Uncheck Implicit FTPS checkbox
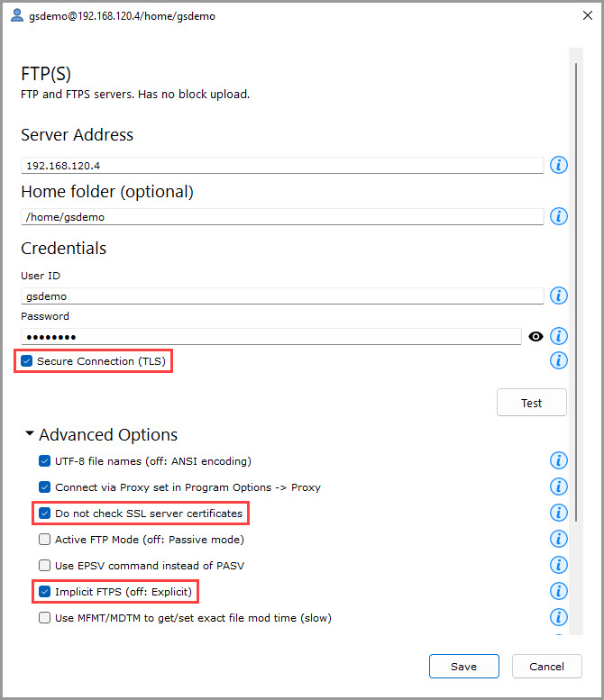The width and height of the screenshot is (604, 700). [x=45, y=592]
